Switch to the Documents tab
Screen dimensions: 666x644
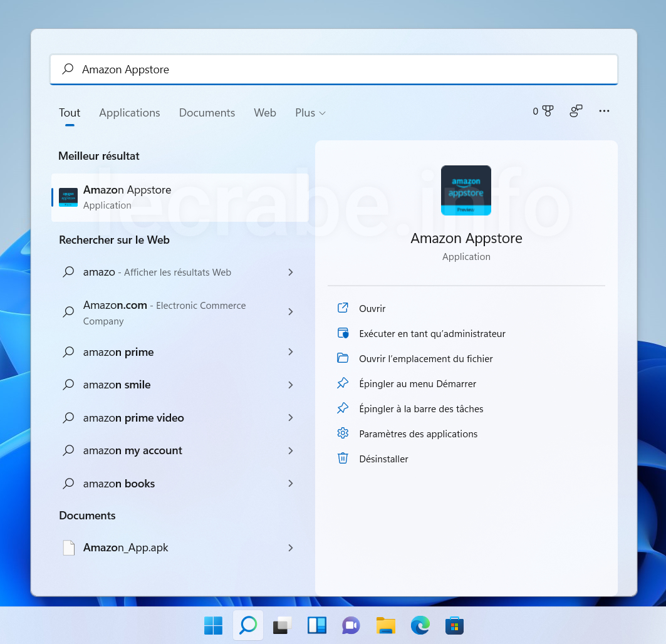207,113
